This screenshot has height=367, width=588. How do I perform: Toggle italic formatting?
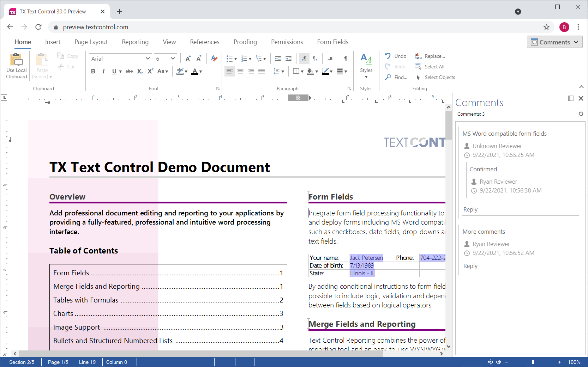point(103,71)
